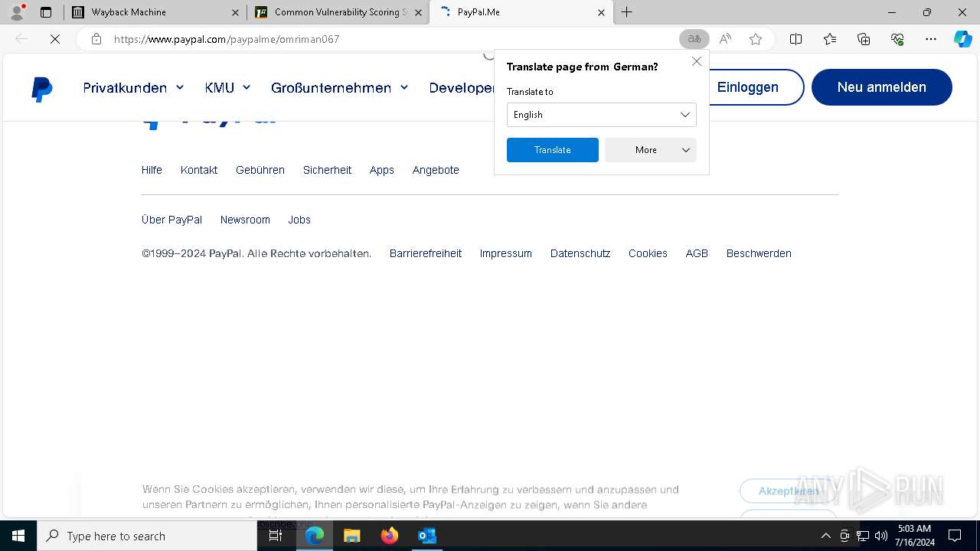Image resolution: width=980 pixels, height=551 pixels.
Task: Open the Hilfe footer link
Action: [x=152, y=170]
